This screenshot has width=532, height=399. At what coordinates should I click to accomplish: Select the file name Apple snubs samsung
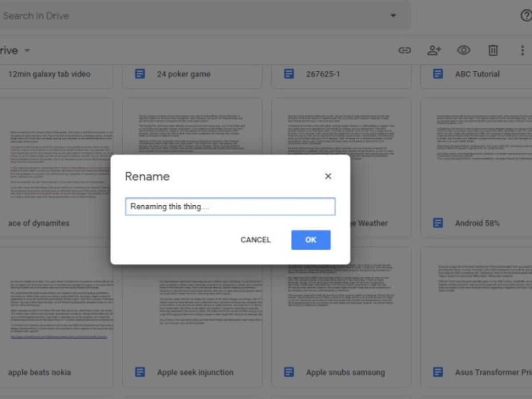coord(345,372)
